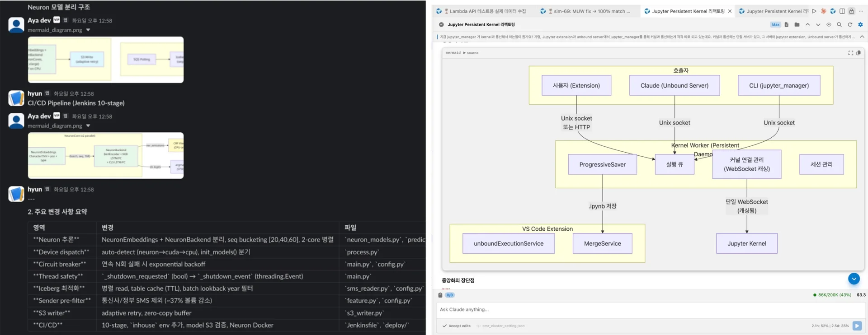Open search with the magnifier icon

839,25
